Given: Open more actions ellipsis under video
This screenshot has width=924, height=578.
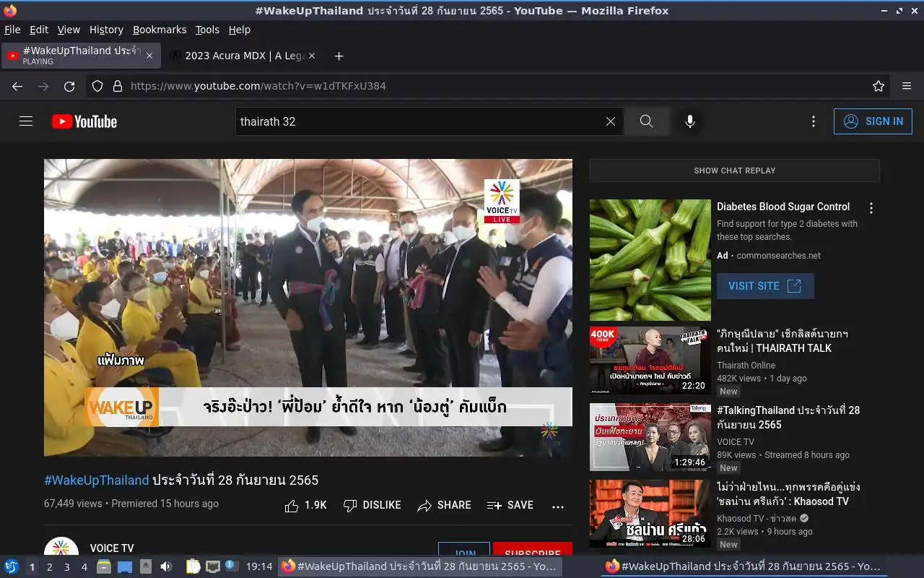Looking at the screenshot, I should click(x=558, y=506).
